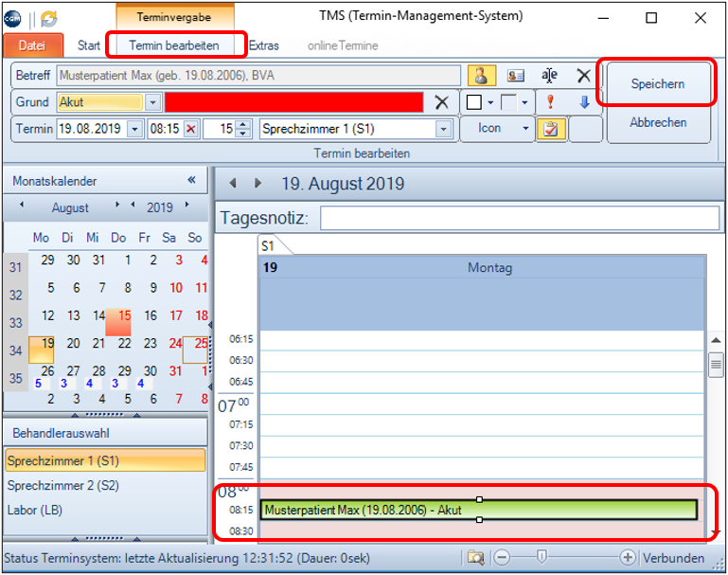Select day 19 in the month calendar
The width and height of the screenshot is (728, 575).
(42, 350)
